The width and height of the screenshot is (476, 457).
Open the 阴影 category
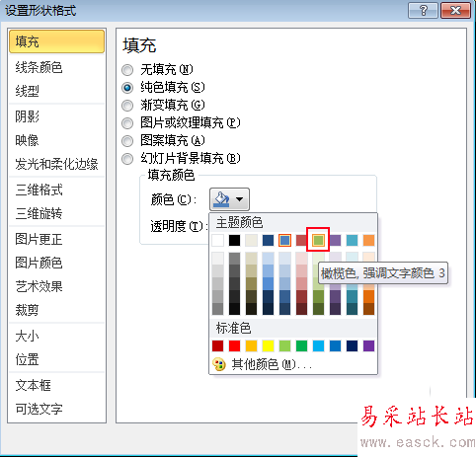pyautogui.click(x=56, y=116)
